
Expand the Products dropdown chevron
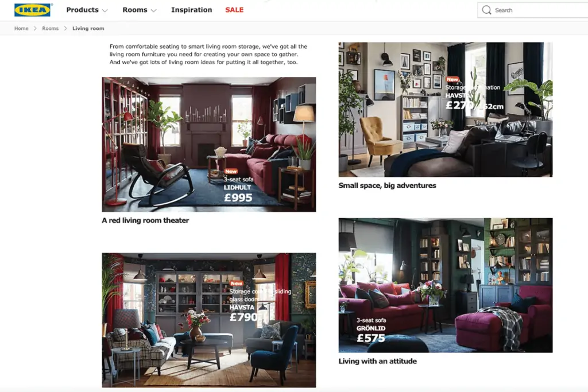point(105,10)
